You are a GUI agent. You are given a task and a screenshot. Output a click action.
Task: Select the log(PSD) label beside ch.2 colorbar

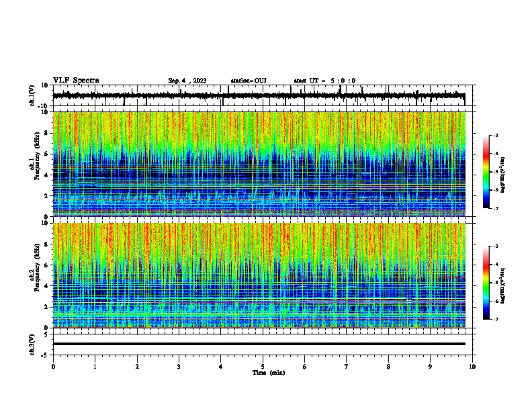[502, 285]
